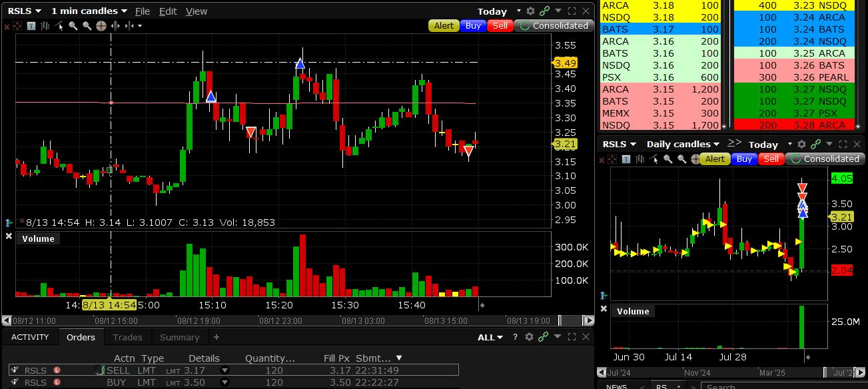Screen dimensions: 868x389
Task: Toggle Consolidated button in the daily chart
Action: pyautogui.click(x=824, y=159)
